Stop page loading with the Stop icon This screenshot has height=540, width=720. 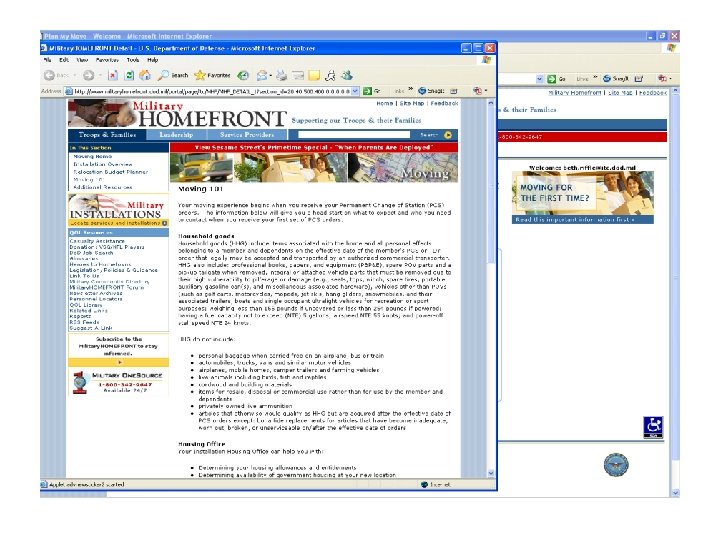(113, 75)
